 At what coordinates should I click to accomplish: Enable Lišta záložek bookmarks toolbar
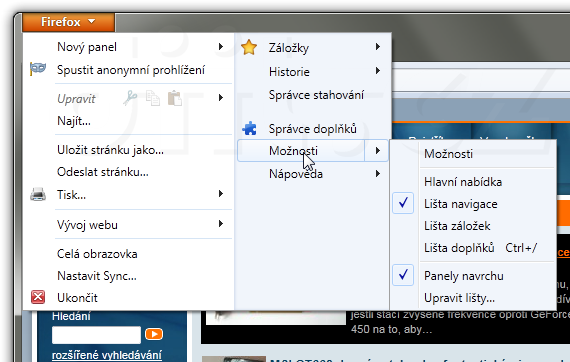457,226
